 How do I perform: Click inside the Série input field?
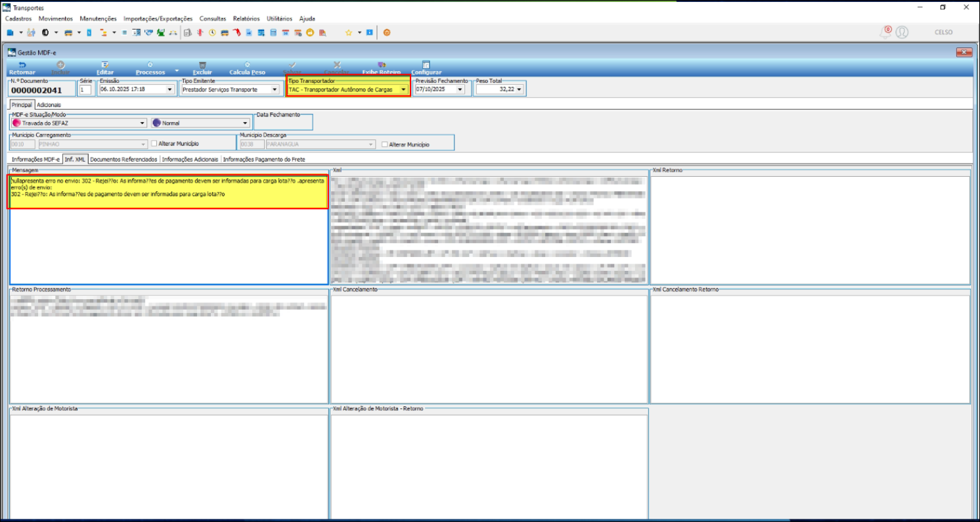point(85,89)
